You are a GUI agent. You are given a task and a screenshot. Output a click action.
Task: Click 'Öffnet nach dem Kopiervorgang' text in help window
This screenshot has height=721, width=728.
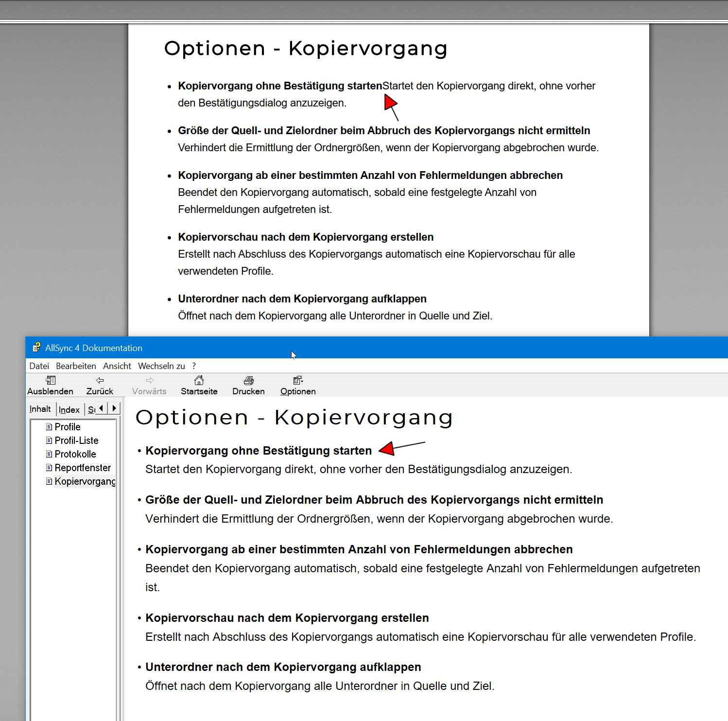pos(320,686)
